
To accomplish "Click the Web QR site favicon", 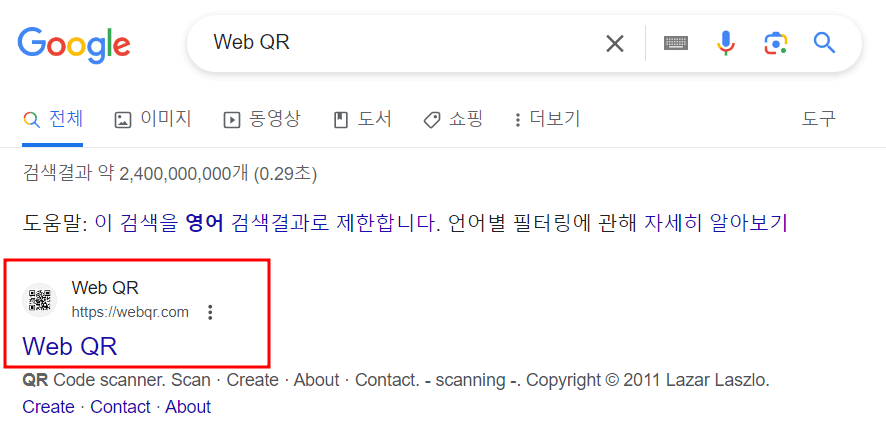I will coord(40,300).
